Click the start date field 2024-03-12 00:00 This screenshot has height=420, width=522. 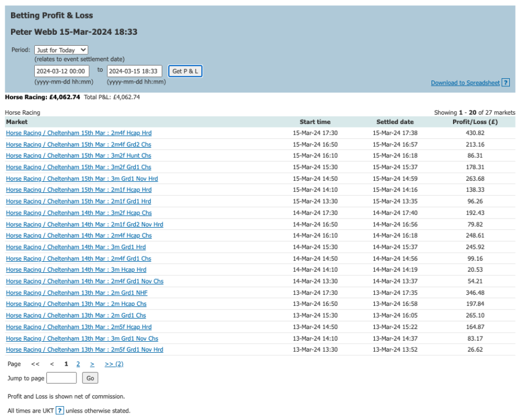(x=61, y=71)
